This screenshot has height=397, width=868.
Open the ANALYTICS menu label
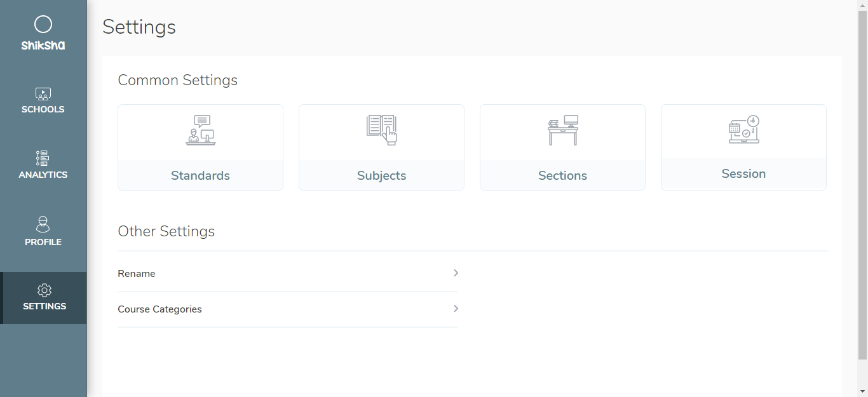(43, 175)
